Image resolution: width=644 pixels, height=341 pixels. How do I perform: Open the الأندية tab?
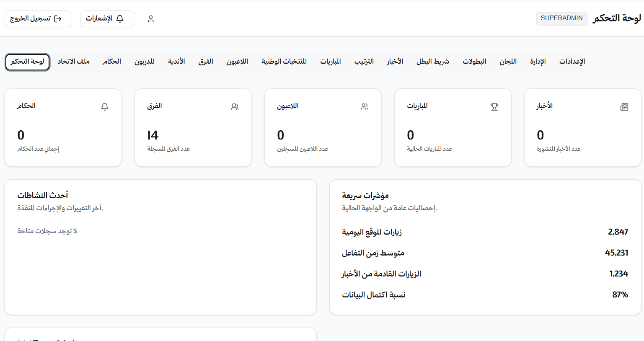pyautogui.click(x=176, y=61)
